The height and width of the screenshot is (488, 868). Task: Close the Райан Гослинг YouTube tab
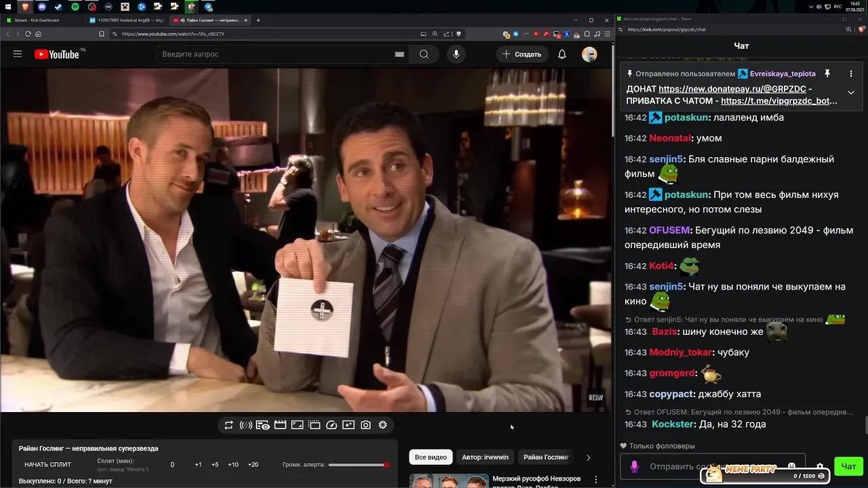coord(247,20)
